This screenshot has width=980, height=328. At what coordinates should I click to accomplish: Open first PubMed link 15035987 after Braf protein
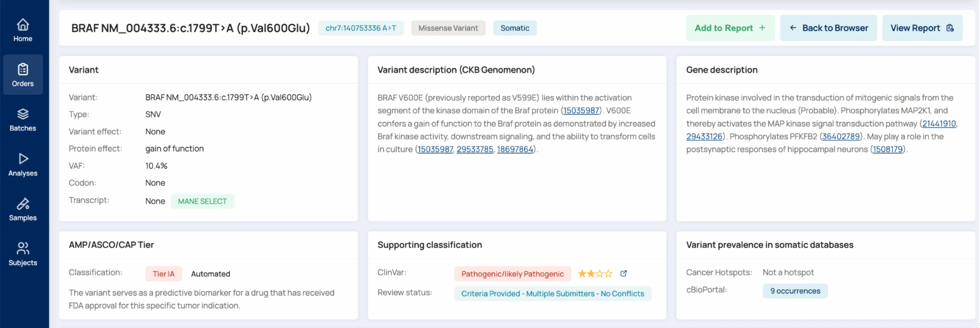click(581, 110)
